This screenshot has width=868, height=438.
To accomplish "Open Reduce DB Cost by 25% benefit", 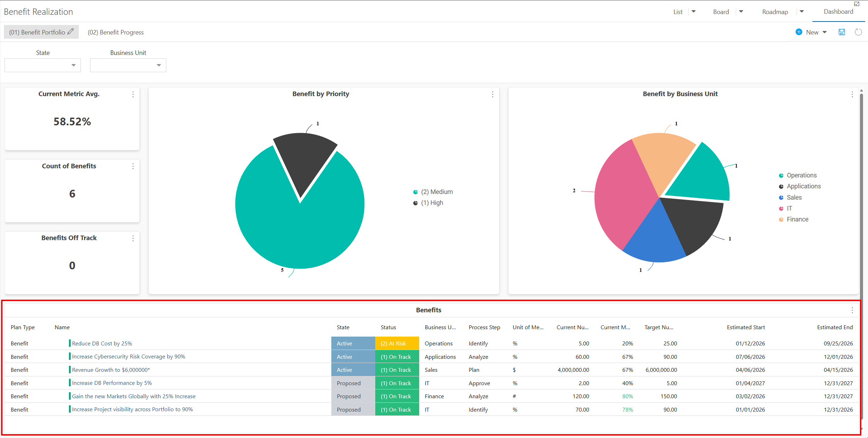I will (102, 343).
